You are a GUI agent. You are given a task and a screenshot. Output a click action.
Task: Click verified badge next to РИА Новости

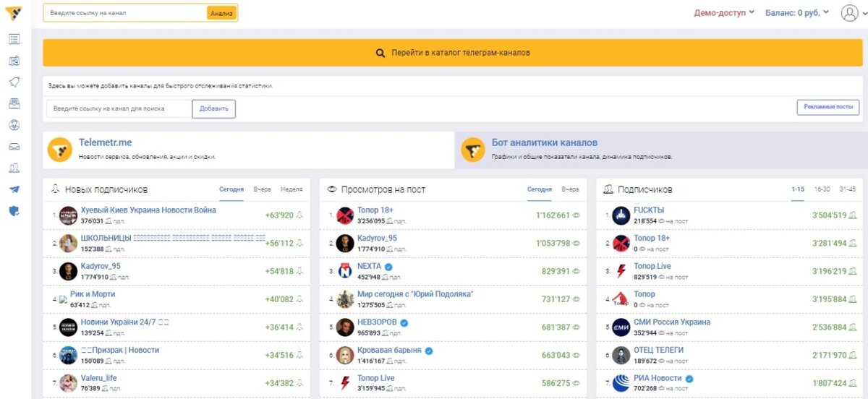click(x=689, y=379)
